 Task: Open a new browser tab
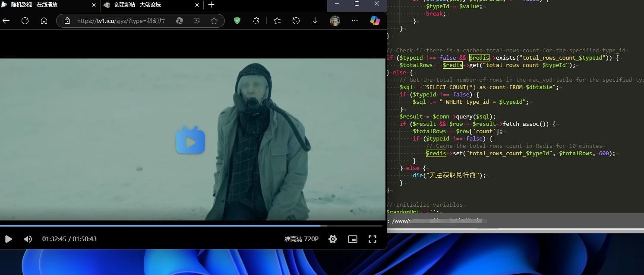211,5
